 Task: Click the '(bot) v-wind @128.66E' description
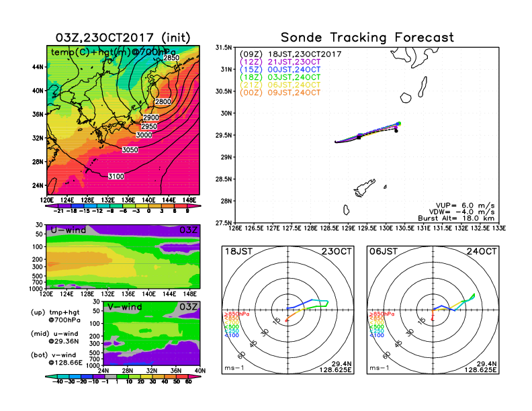tap(56, 359)
